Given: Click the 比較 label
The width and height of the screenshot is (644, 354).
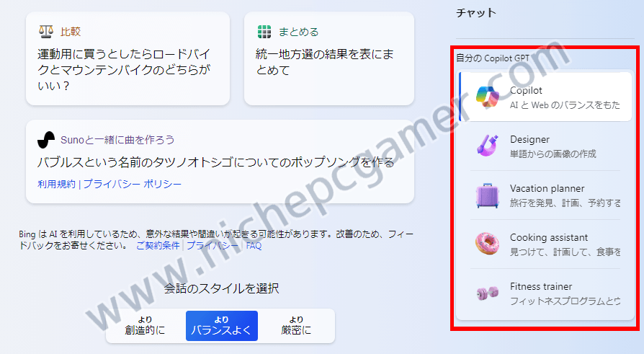Looking at the screenshot, I should click(71, 32).
